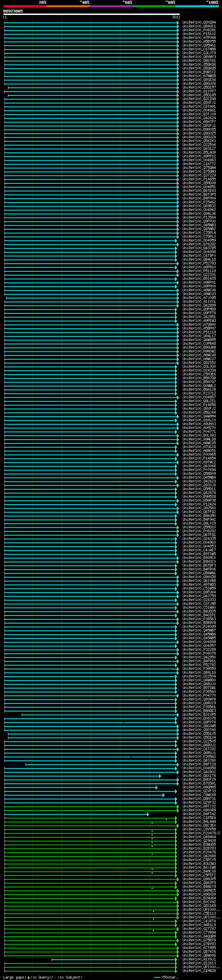Click the cyan alignment bar for UniRef100_B4FTA2

click(77, 814)
